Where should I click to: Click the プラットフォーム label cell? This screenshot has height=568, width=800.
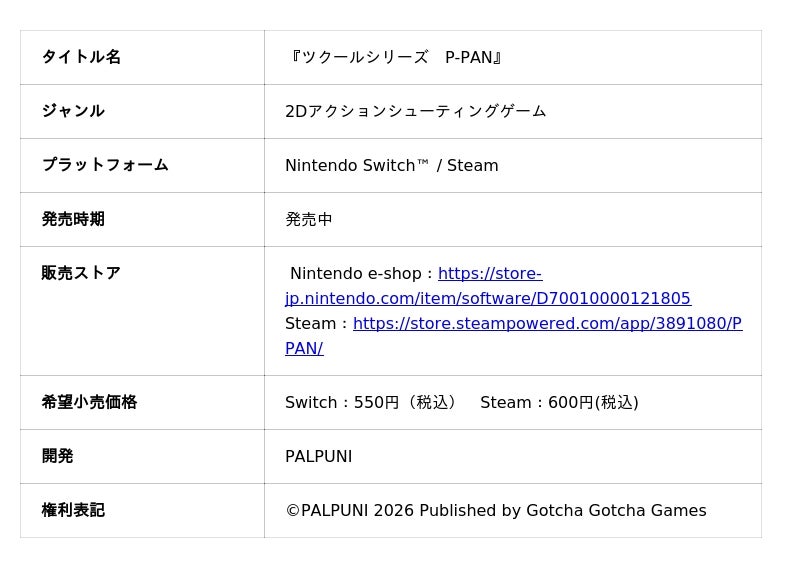coord(142,165)
